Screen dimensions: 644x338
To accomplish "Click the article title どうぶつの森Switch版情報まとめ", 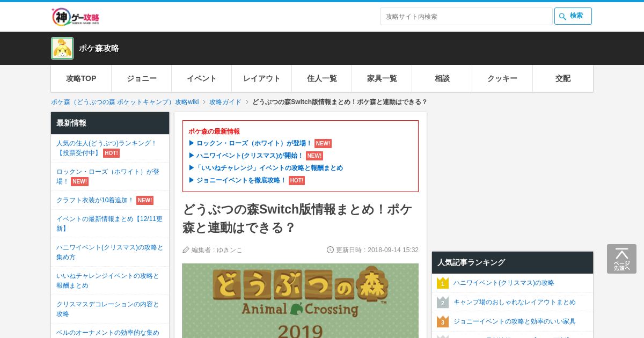I will click(x=297, y=218).
